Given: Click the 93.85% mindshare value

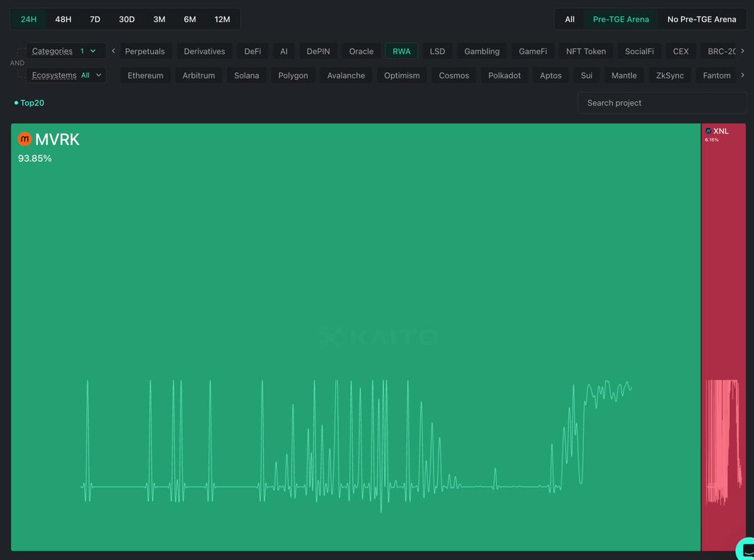Looking at the screenshot, I should tap(35, 158).
